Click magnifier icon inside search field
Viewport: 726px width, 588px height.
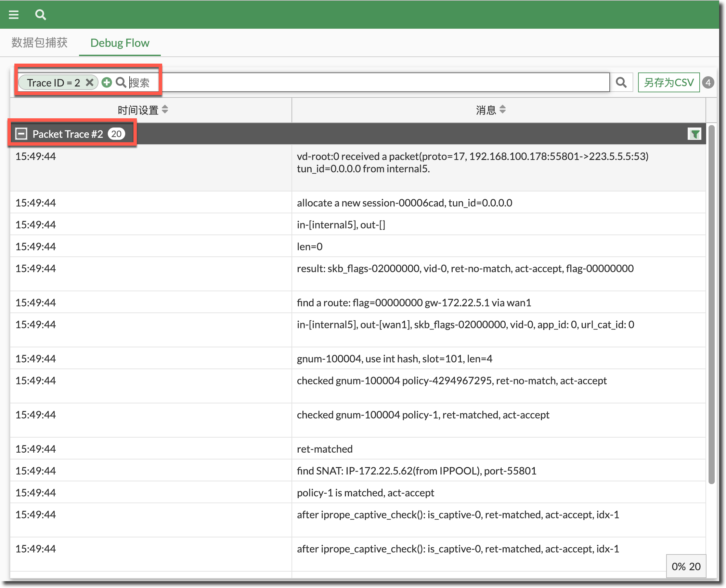(x=121, y=82)
